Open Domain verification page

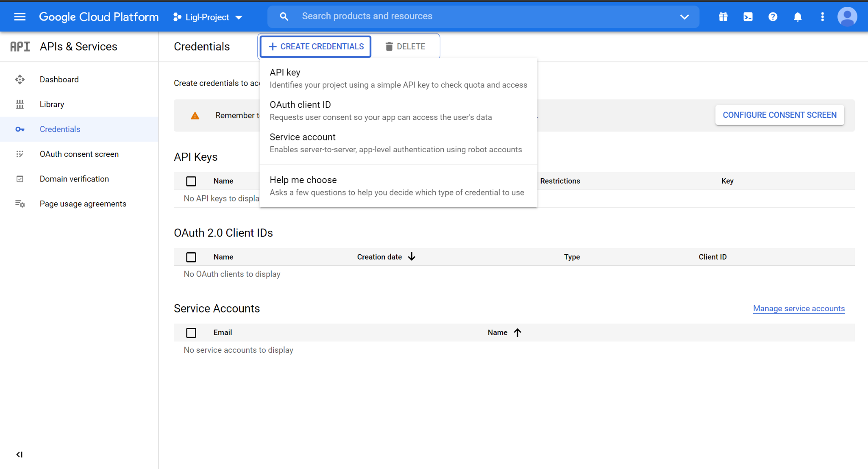(75, 179)
